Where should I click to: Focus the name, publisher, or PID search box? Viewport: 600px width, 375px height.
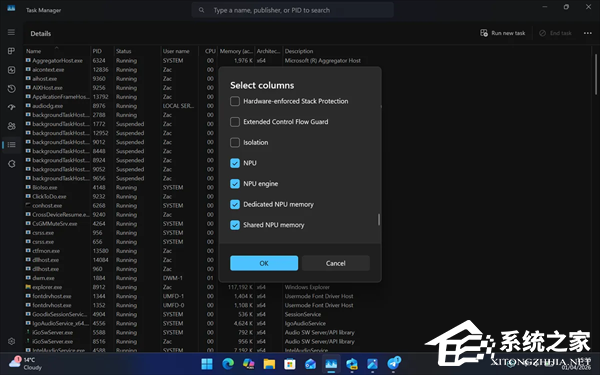coord(293,10)
